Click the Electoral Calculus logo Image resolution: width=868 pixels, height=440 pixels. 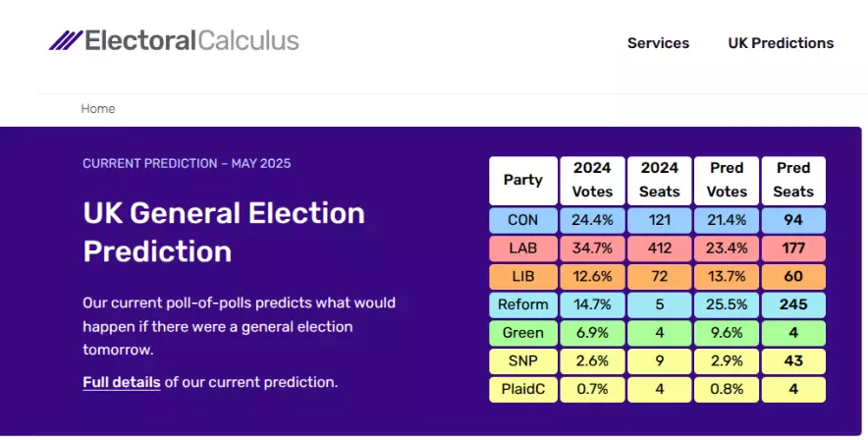point(174,40)
